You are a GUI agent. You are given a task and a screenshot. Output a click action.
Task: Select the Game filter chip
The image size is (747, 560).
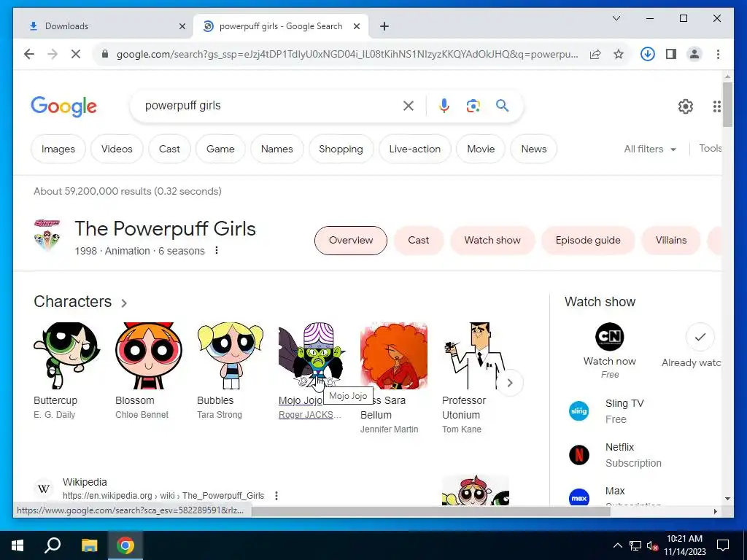(x=220, y=149)
